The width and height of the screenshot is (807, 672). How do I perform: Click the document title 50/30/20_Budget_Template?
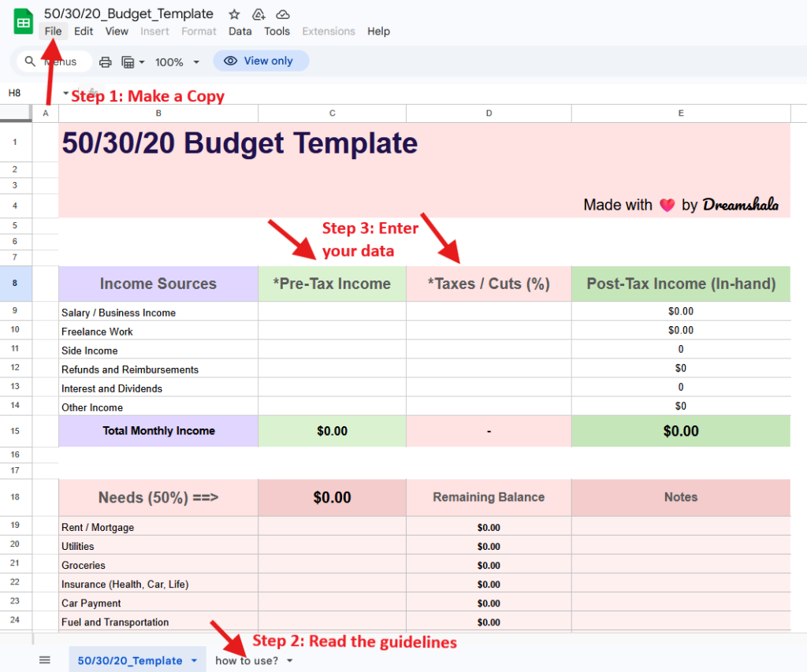click(128, 14)
